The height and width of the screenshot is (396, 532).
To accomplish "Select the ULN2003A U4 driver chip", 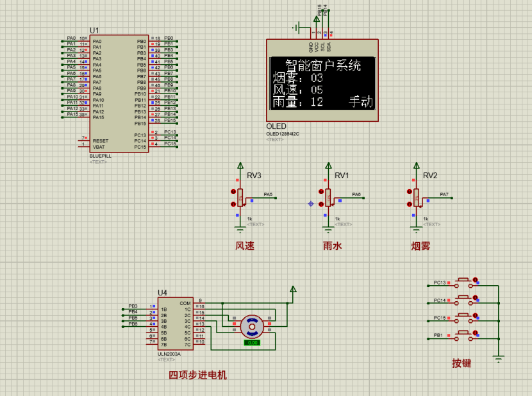I will point(175,324).
